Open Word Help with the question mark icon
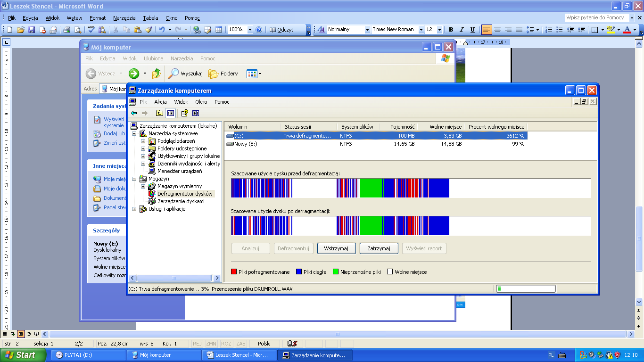 (x=259, y=30)
